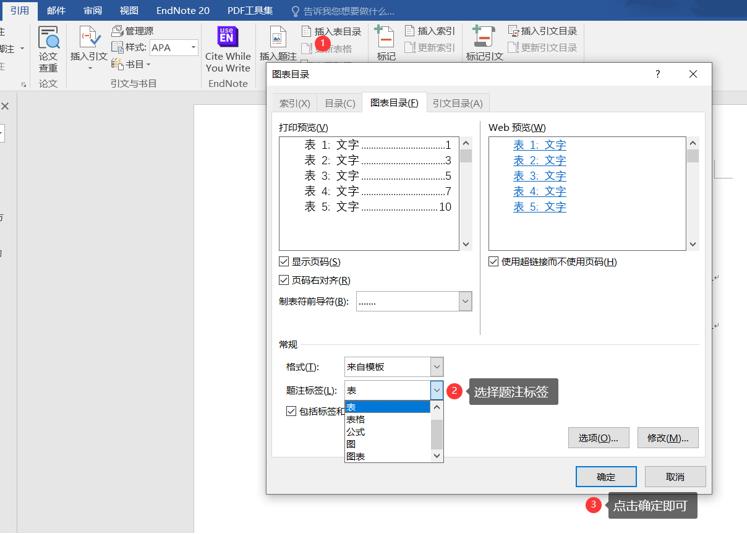Toggle 包括标签和编号 checkbox

291,411
